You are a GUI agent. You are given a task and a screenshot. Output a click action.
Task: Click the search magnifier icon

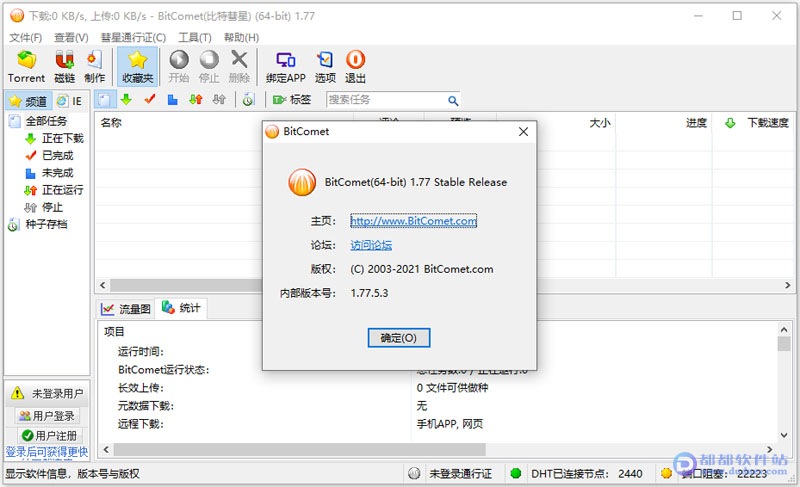tap(453, 100)
